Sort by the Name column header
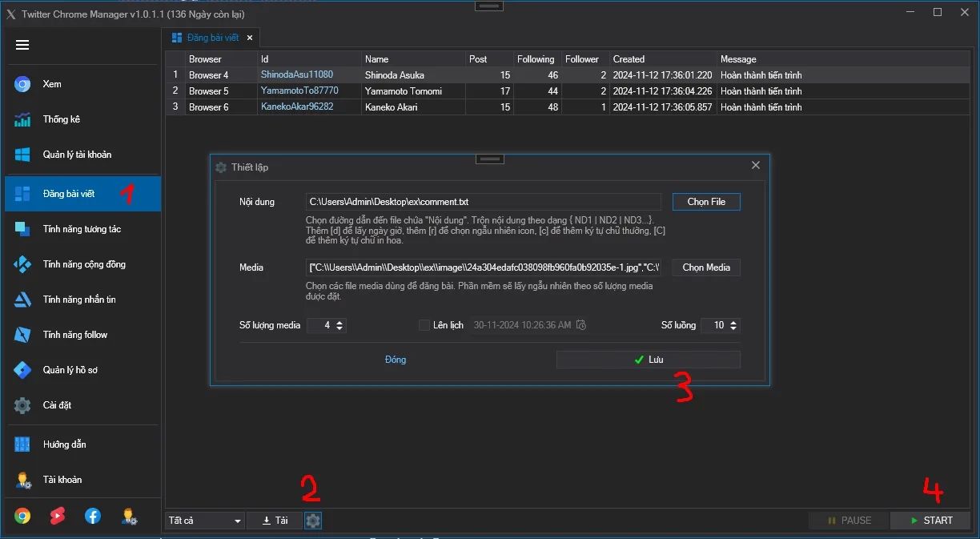The width and height of the screenshot is (980, 539). coord(413,59)
